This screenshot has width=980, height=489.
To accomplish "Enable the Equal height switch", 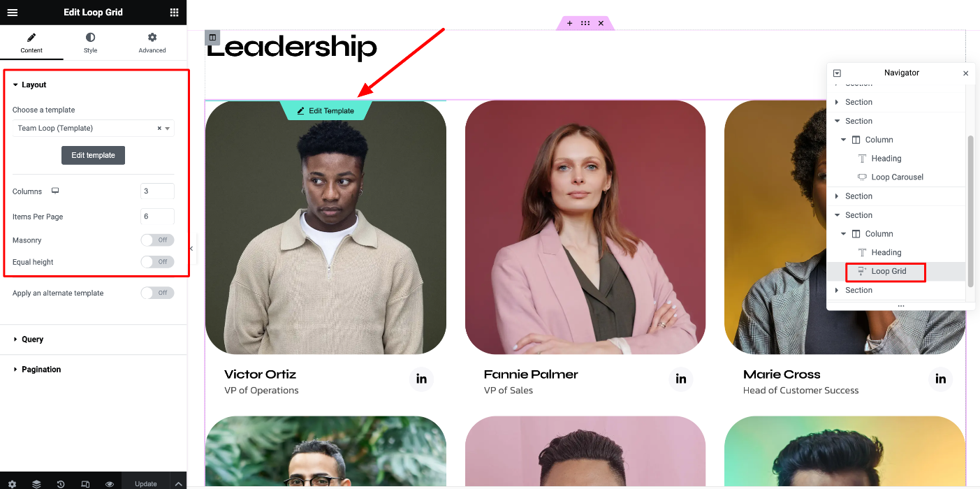I will [157, 262].
